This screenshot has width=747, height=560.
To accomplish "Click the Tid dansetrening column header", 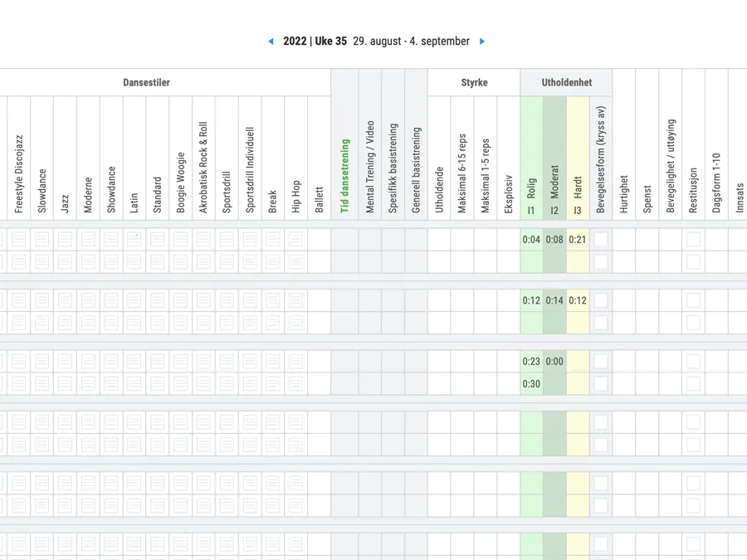I will [x=345, y=176].
